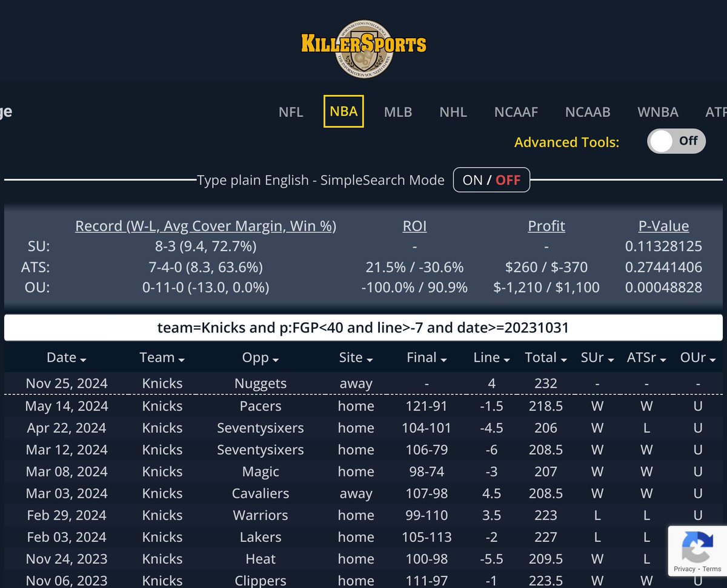Open the NCAAB tab
This screenshot has height=588, width=727.
pyautogui.click(x=588, y=112)
